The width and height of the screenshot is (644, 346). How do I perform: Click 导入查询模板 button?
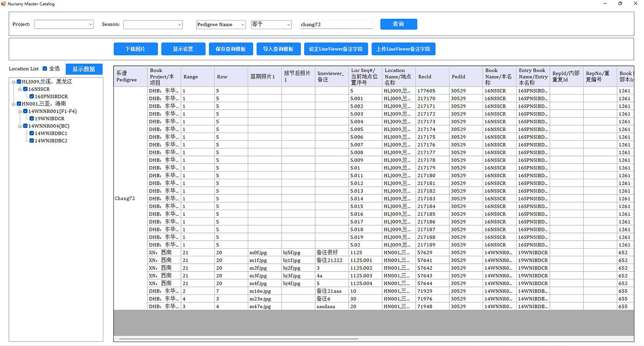(278, 49)
